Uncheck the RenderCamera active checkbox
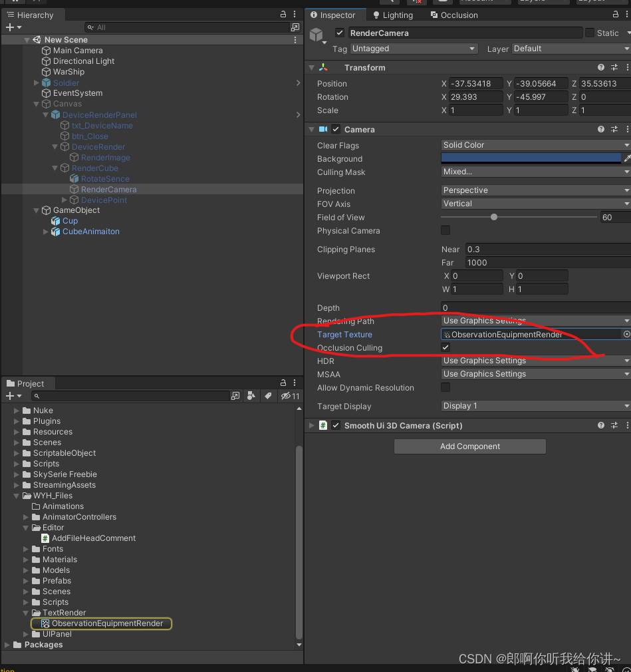Viewport: 631px width, 672px height. point(340,33)
